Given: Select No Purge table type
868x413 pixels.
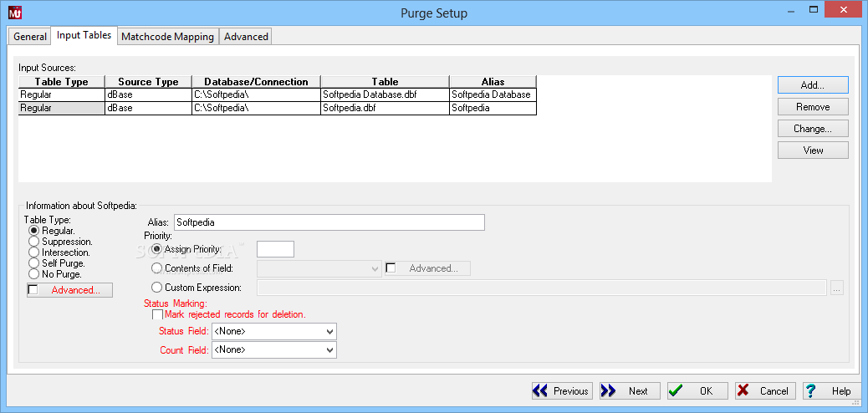Looking at the screenshot, I should tap(33, 274).
